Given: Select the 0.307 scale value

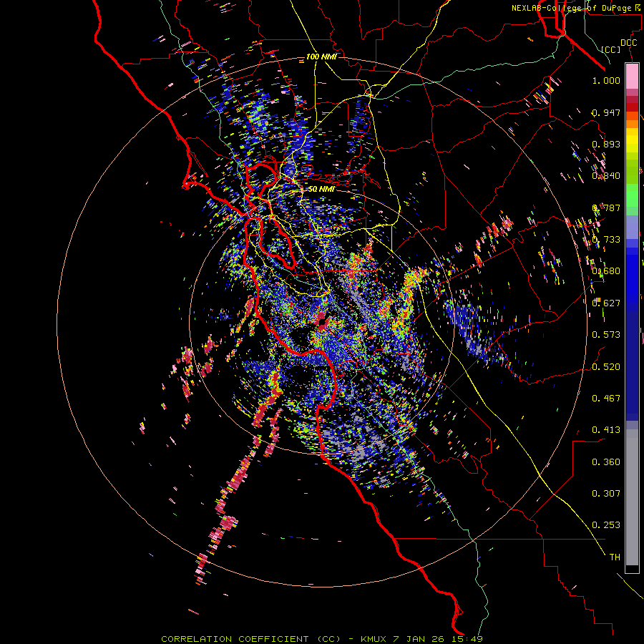Looking at the screenshot, I should (x=606, y=494).
